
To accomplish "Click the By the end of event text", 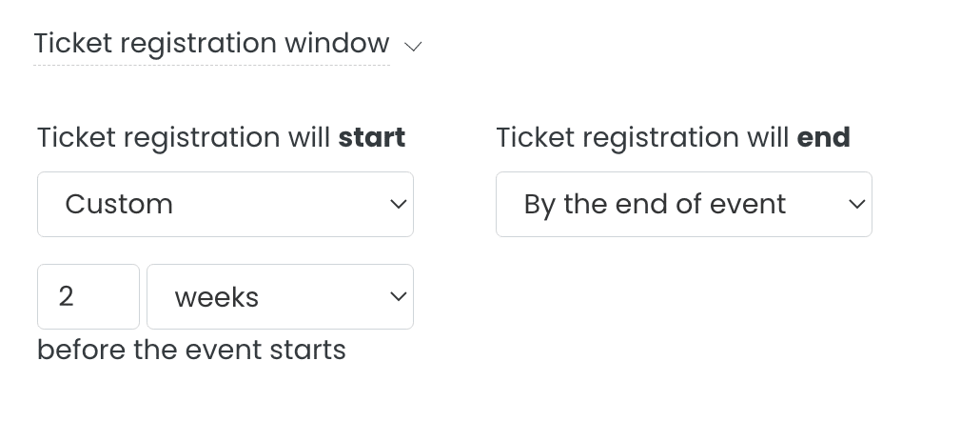I will [x=655, y=204].
